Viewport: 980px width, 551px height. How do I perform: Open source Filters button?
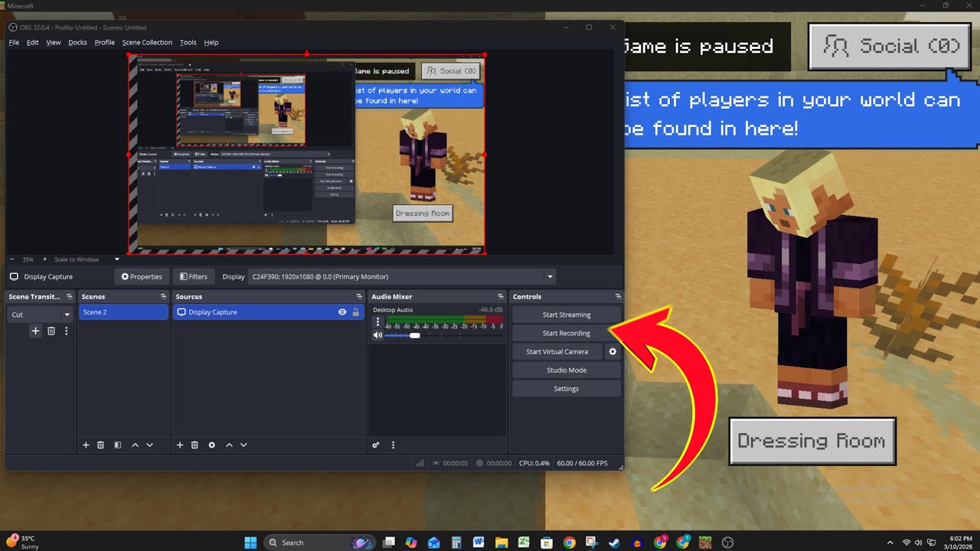(193, 277)
